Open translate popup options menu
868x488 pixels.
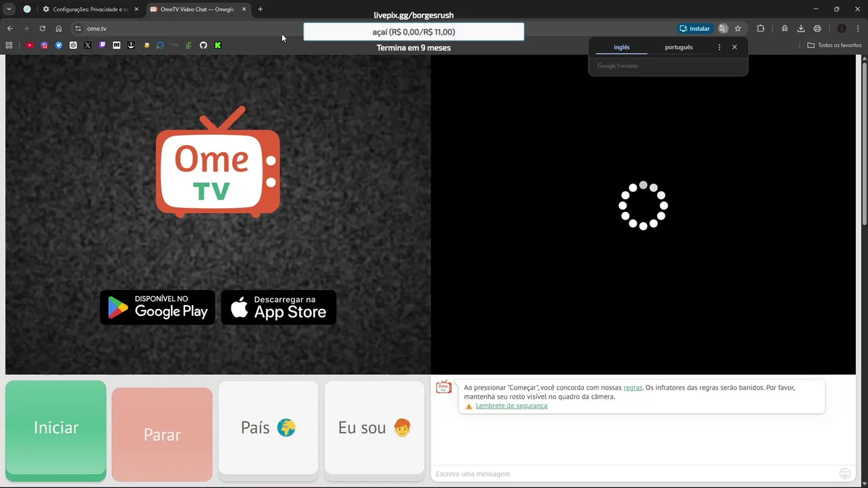(x=719, y=47)
